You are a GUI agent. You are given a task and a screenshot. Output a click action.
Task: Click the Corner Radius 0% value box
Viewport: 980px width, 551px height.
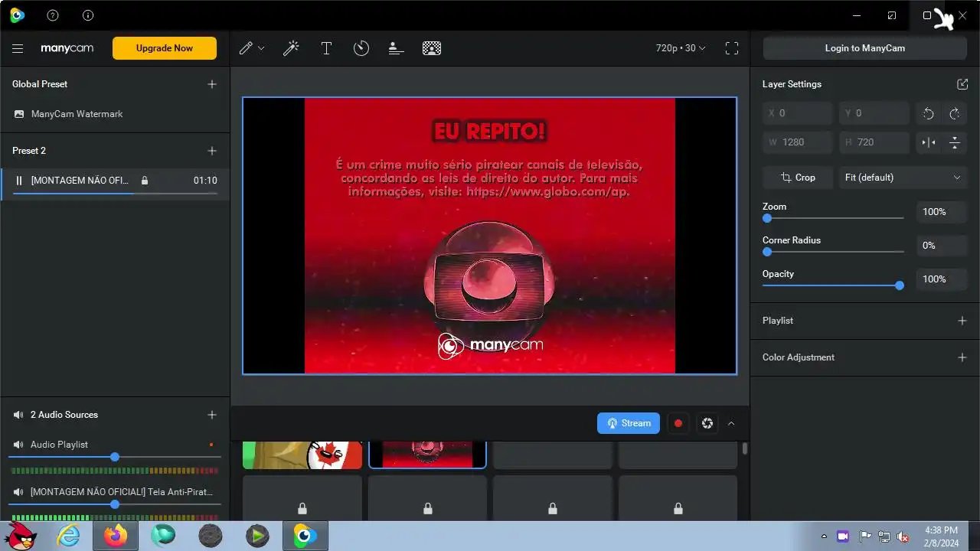942,246
